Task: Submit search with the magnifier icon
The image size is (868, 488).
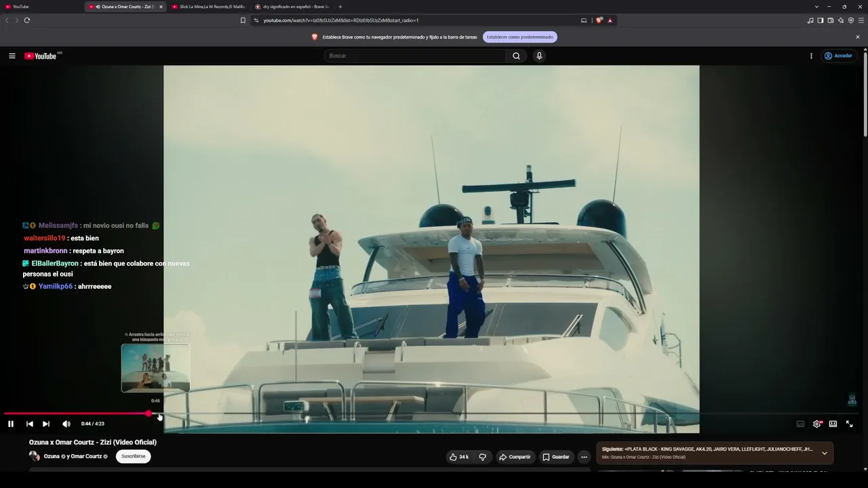Action: coord(516,56)
